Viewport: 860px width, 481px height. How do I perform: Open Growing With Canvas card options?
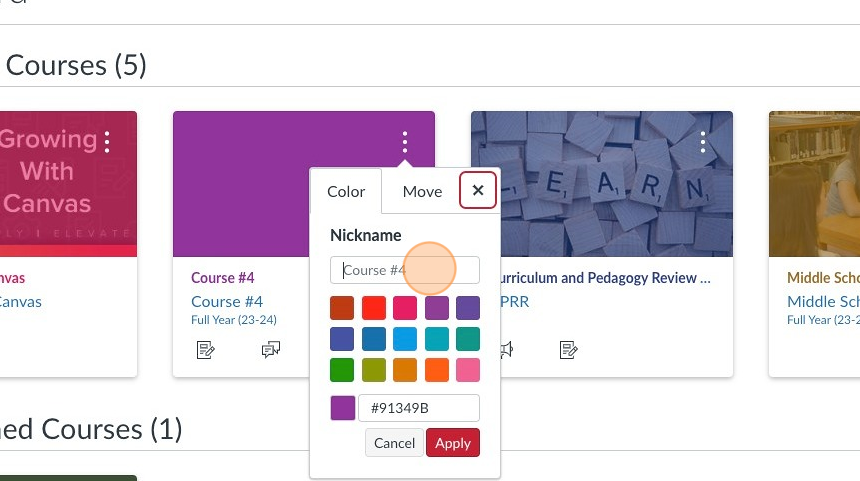[107, 142]
